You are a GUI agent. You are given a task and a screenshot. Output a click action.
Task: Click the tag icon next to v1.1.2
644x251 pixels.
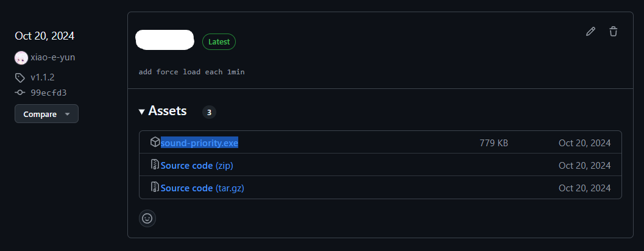pyautogui.click(x=20, y=77)
